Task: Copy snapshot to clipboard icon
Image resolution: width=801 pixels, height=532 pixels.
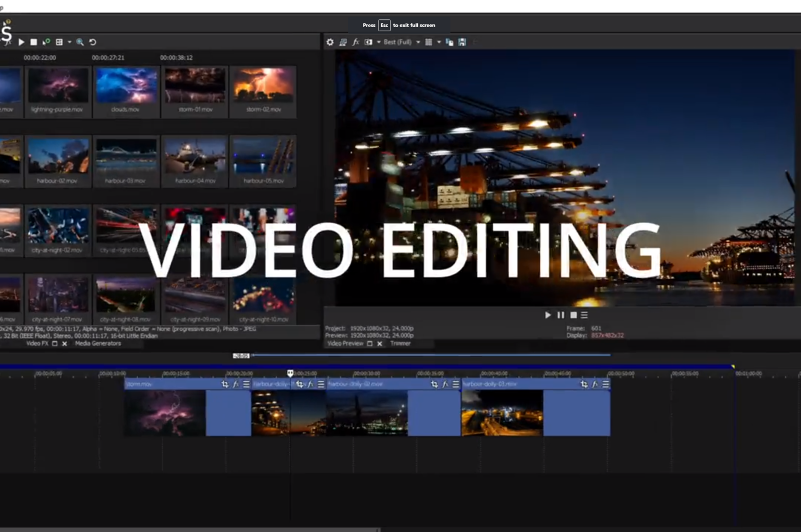Action: (x=450, y=42)
